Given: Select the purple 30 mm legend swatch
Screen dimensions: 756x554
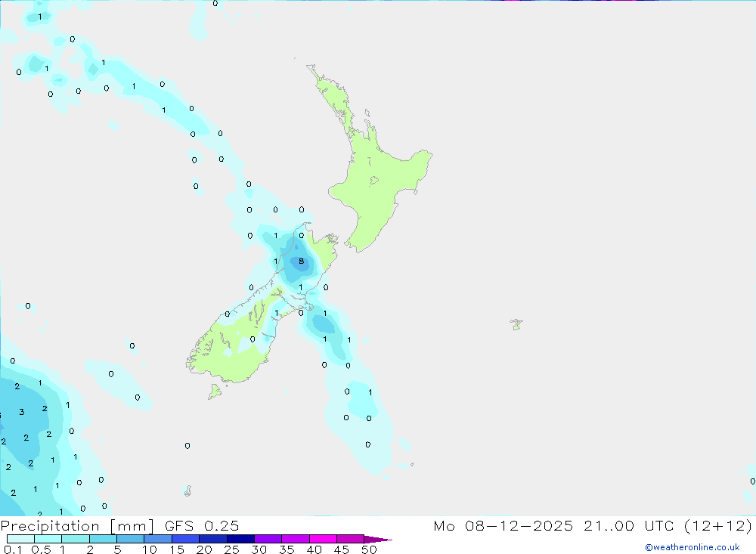Looking at the screenshot, I should pos(268,539).
